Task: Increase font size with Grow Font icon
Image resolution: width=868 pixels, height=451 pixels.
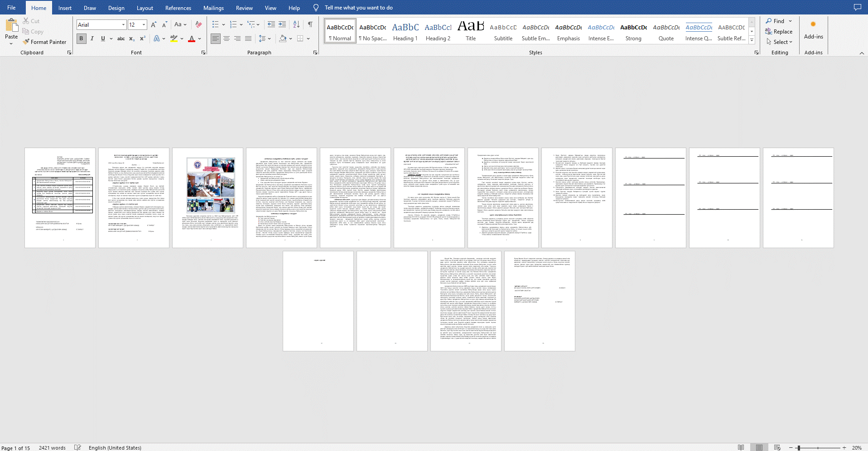Action: pos(154,24)
